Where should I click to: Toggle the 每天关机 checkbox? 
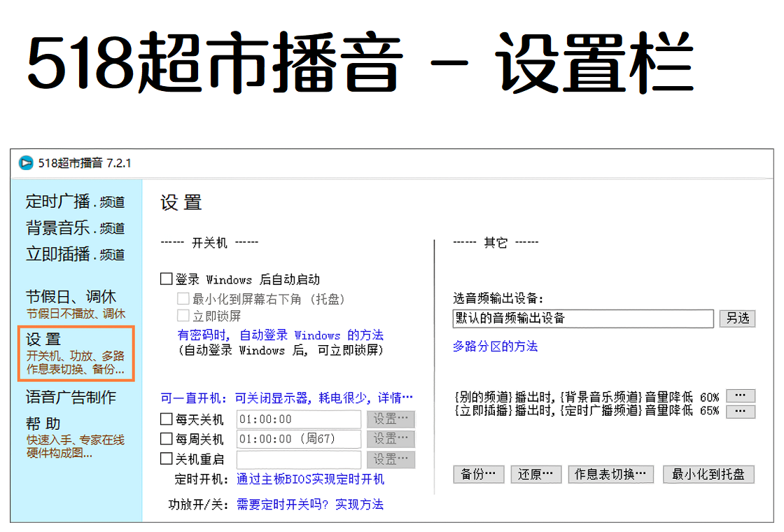[167, 419]
